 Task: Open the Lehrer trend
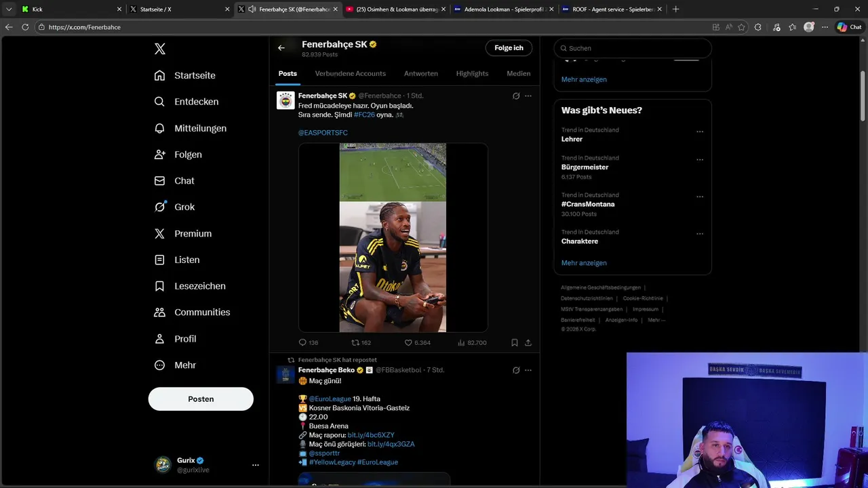[572, 139]
